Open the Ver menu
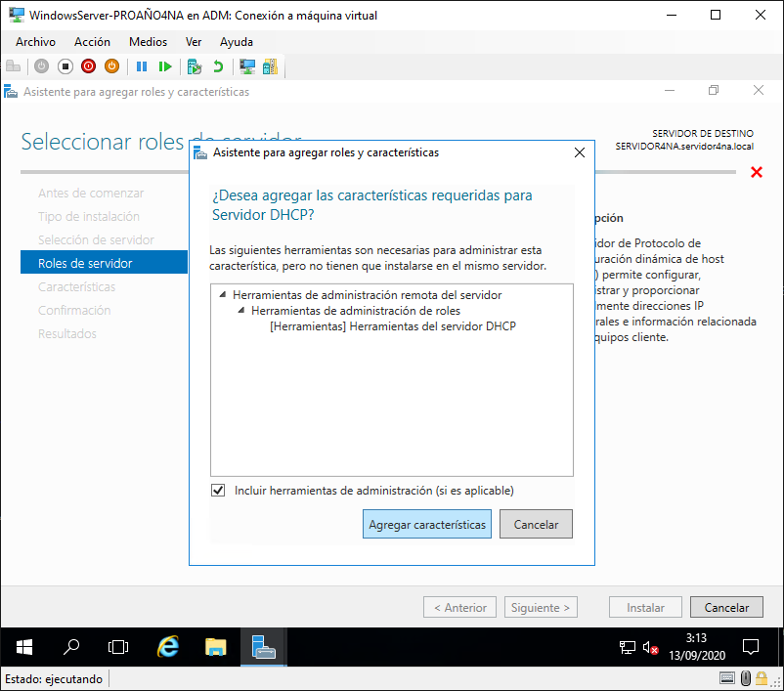The image size is (784, 691). tap(194, 42)
